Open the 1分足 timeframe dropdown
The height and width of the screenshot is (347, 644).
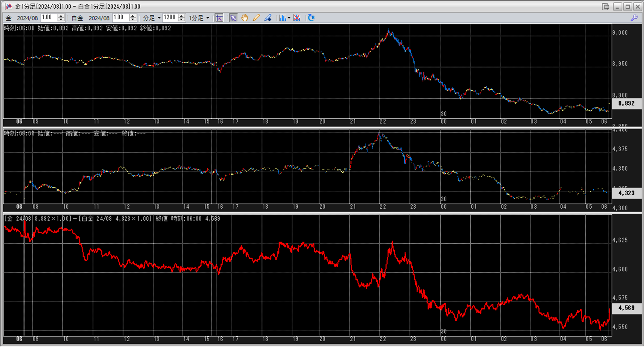click(199, 18)
